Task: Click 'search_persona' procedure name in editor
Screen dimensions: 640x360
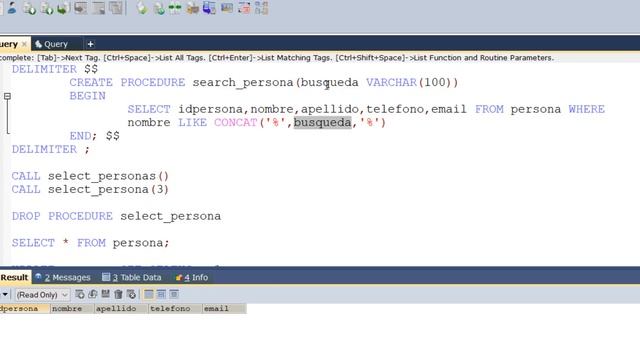Action: pos(243,82)
